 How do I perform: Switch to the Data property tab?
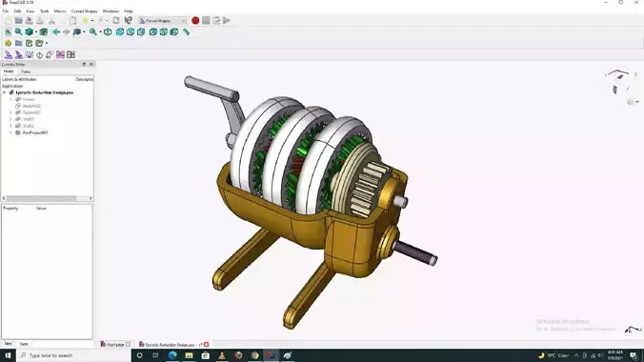pos(24,344)
